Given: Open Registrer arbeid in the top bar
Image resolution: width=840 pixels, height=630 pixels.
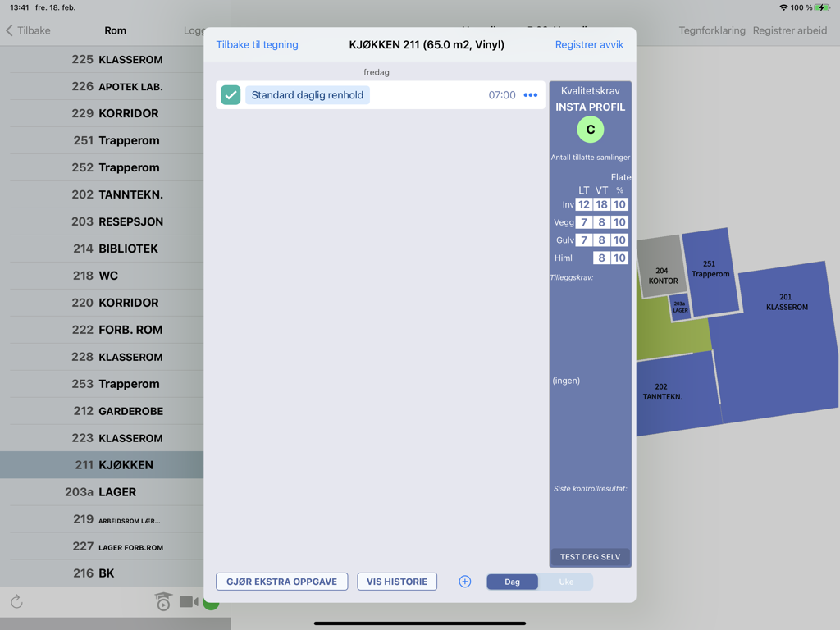Looking at the screenshot, I should [x=789, y=30].
